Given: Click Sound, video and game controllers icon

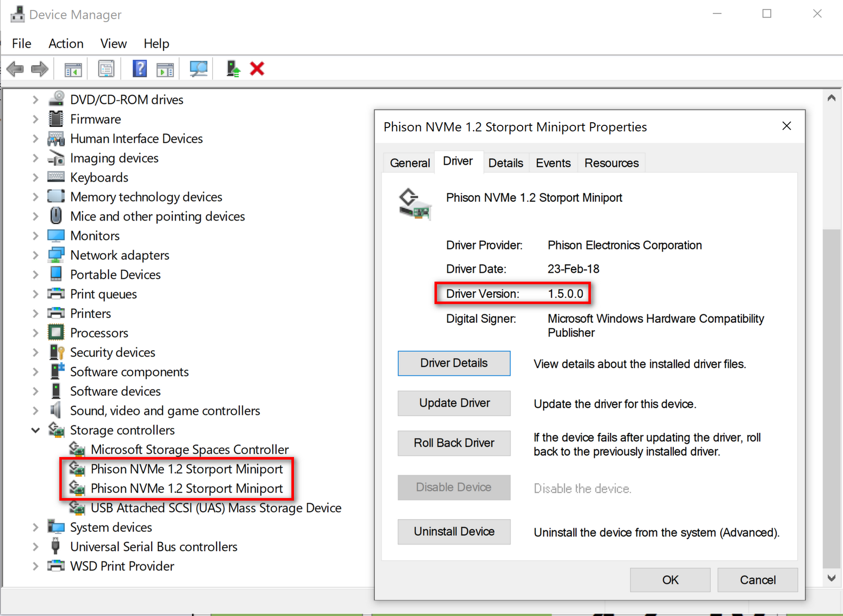Looking at the screenshot, I should (x=56, y=410).
